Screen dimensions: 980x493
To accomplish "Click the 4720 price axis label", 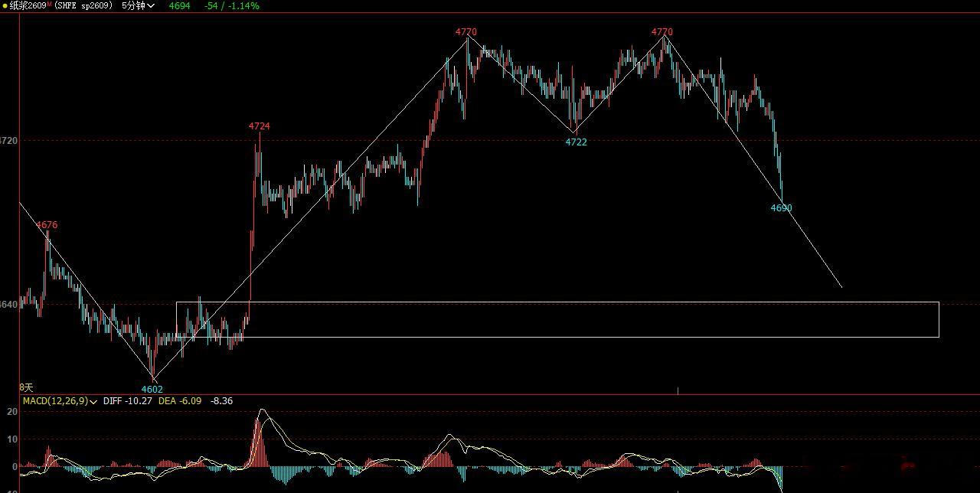I will (x=8, y=141).
